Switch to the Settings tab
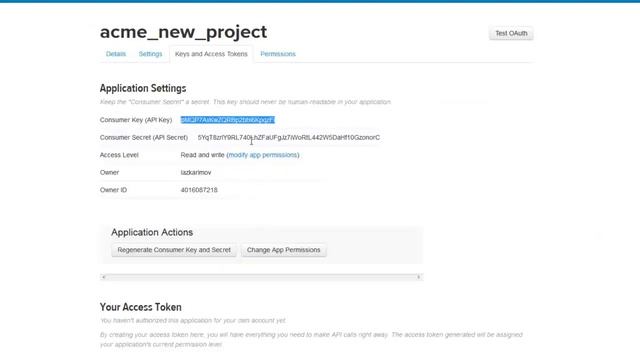The width and height of the screenshot is (640, 360). 150,54
